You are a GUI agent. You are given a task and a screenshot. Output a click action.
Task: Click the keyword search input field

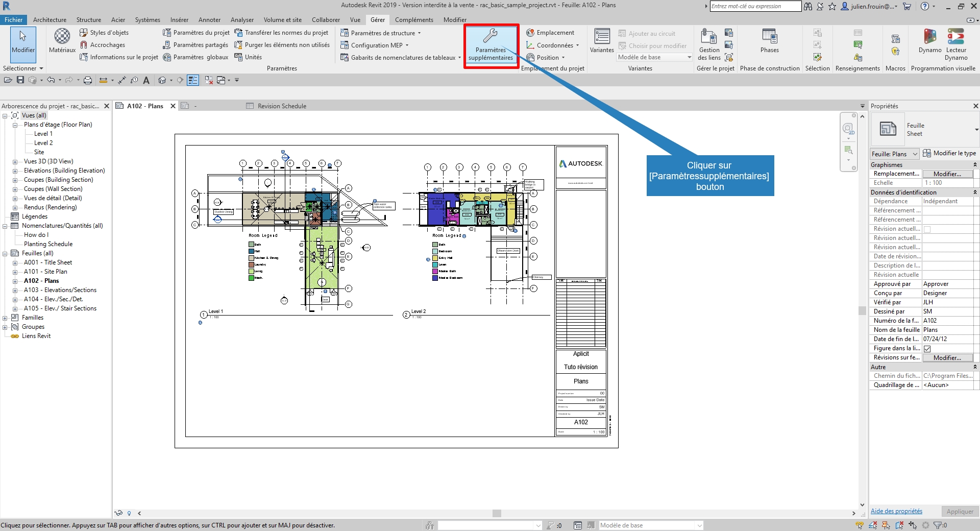coord(755,6)
